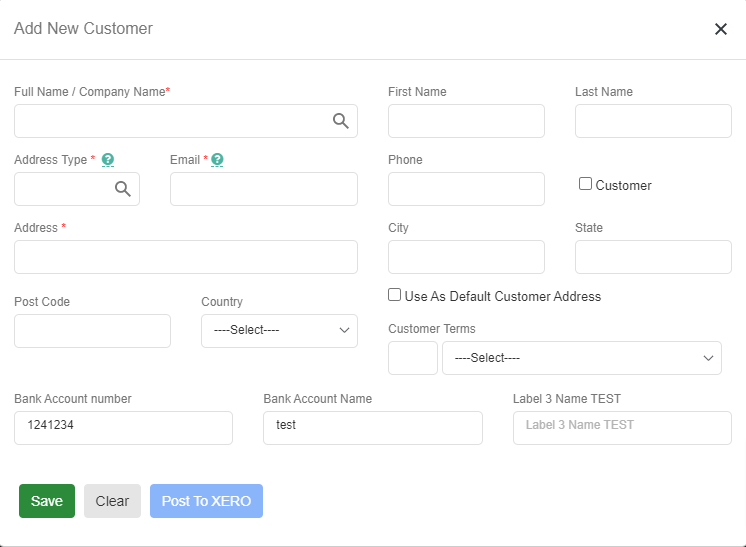Click the Address input field
This screenshot has width=746, height=547.
185,257
